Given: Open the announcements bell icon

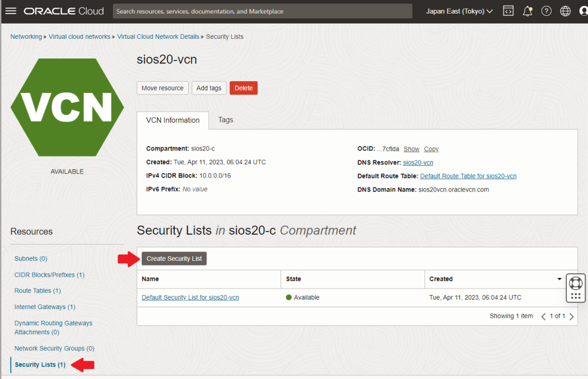Looking at the screenshot, I should click(527, 11).
